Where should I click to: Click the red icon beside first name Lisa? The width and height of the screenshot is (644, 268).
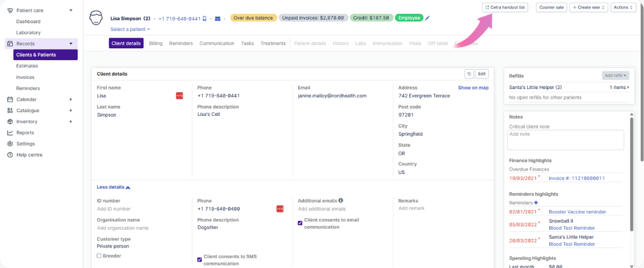tap(179, 95)
